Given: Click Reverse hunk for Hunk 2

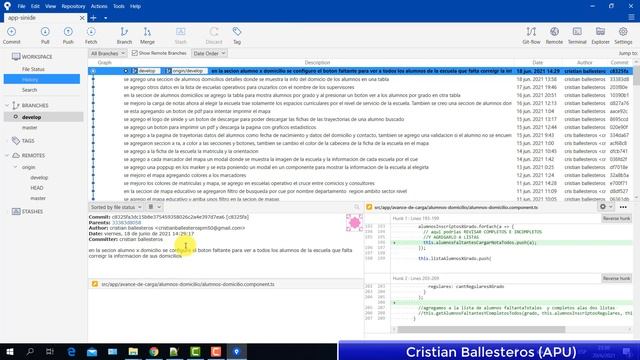Looking at the screenshot, I should pyautogui.click(x=616, y=278).
